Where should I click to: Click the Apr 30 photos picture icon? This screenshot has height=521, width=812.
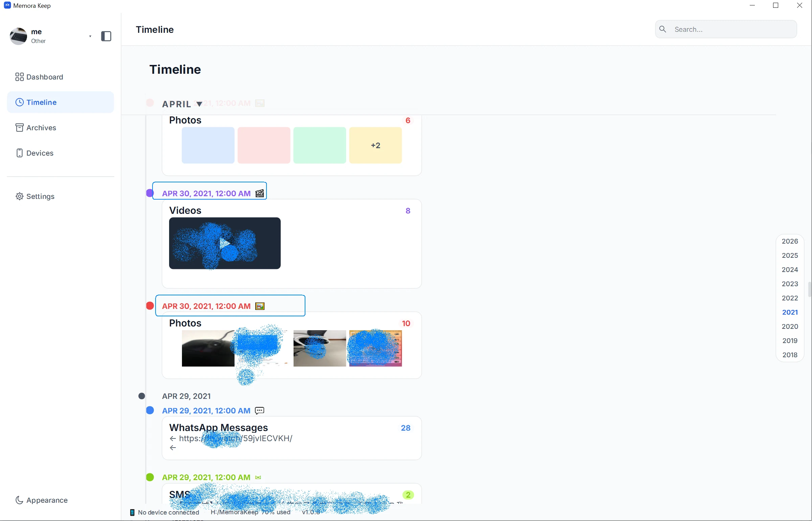click(260, 306)
